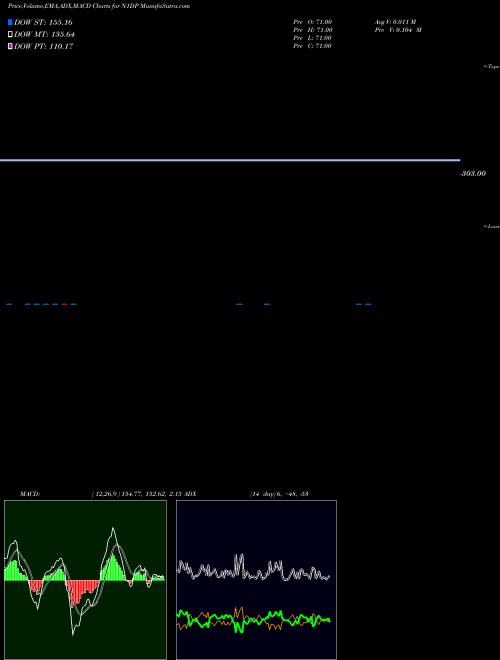The image size is (500, 660).
Task: Click the blue DOW ST legend swatch
Action: [10, 22]
